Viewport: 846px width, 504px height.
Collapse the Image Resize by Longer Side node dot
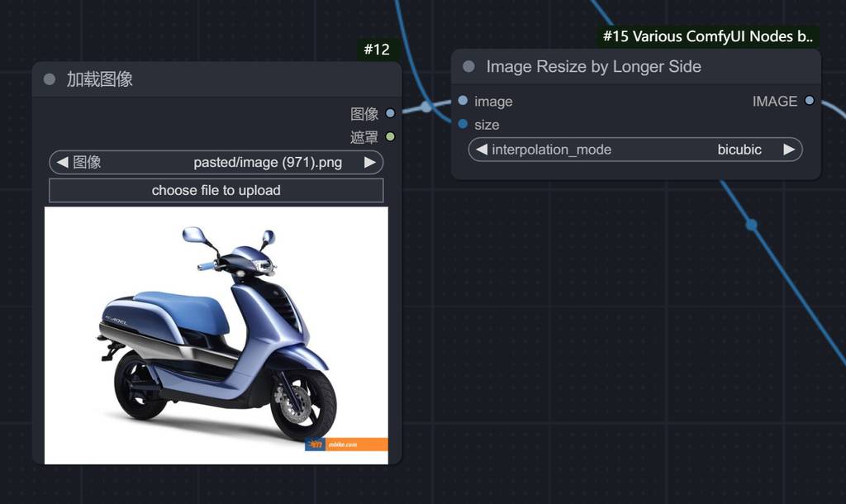point(469,67)
